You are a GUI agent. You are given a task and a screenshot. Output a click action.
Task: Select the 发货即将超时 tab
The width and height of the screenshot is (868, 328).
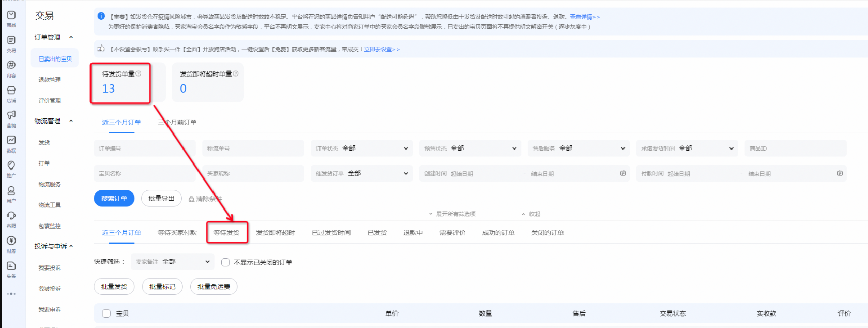point(276,233)
